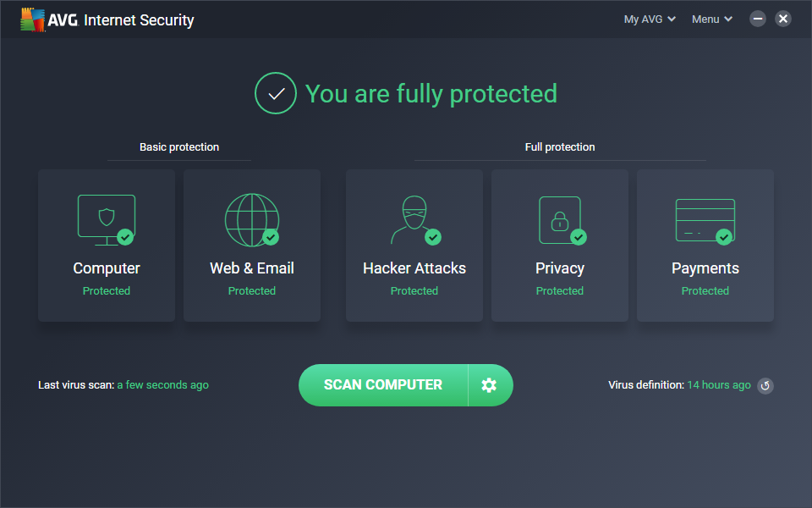Expand the Menu dropdown
The image size is (812, 508).
712,19
